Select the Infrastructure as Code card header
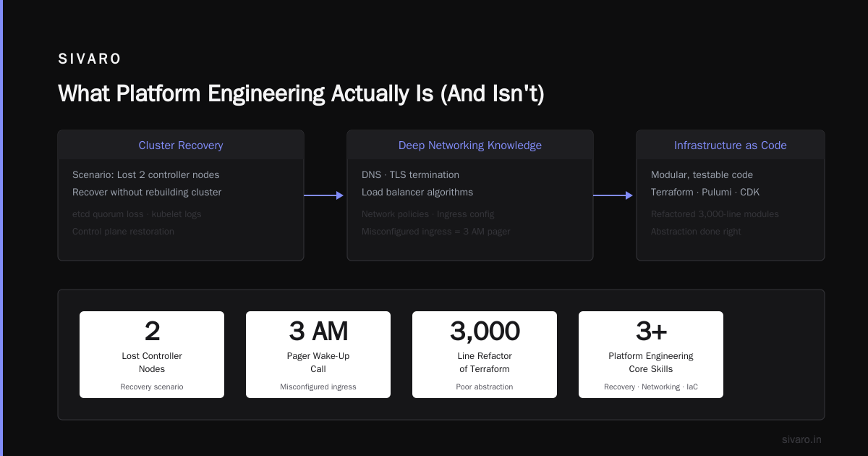The width and height of the screenshot is (868, 456). (731, 145)
